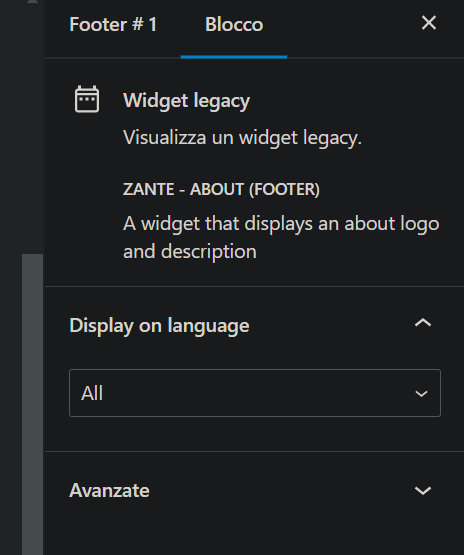Click the dark editor strip left of scrollbar
Image resolution: width=464 pixels, height=555 pixels.
[x=11, y=278]
